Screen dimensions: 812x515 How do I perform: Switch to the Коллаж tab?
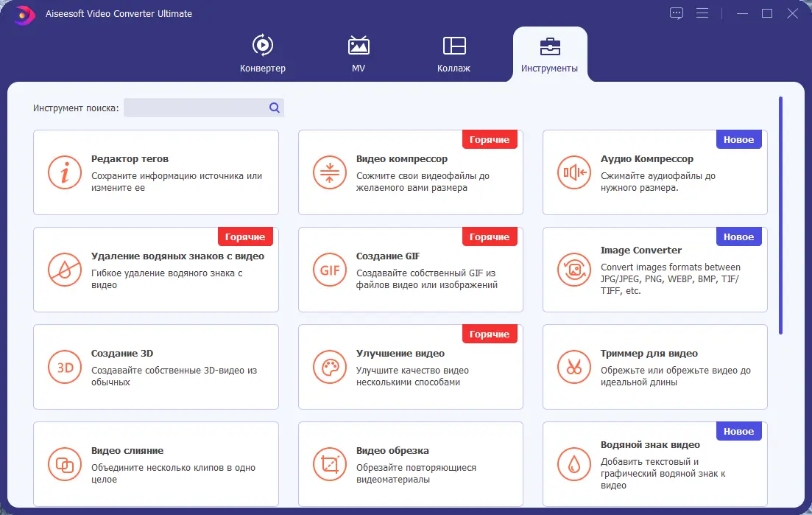click(454, 54)
